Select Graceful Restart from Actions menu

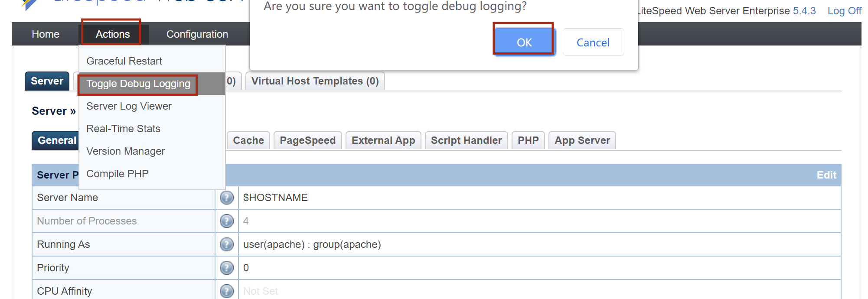point(124,61)
